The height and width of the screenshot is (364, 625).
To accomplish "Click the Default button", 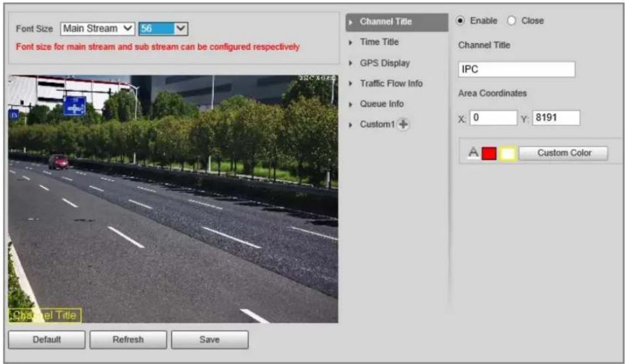I will pyautogui.click(x=47, y=339).
